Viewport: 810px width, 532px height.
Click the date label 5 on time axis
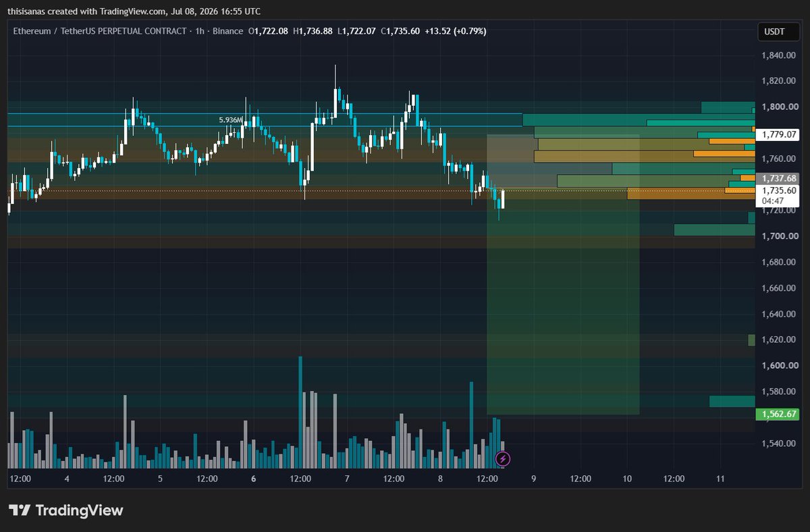coord(160,479)
